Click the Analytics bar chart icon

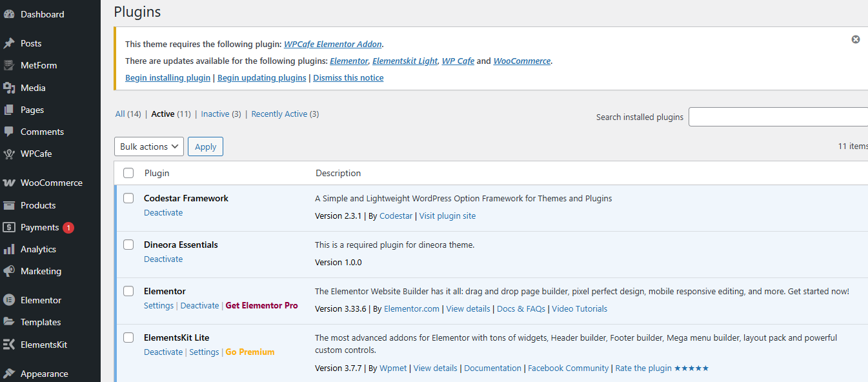(9, 249)
